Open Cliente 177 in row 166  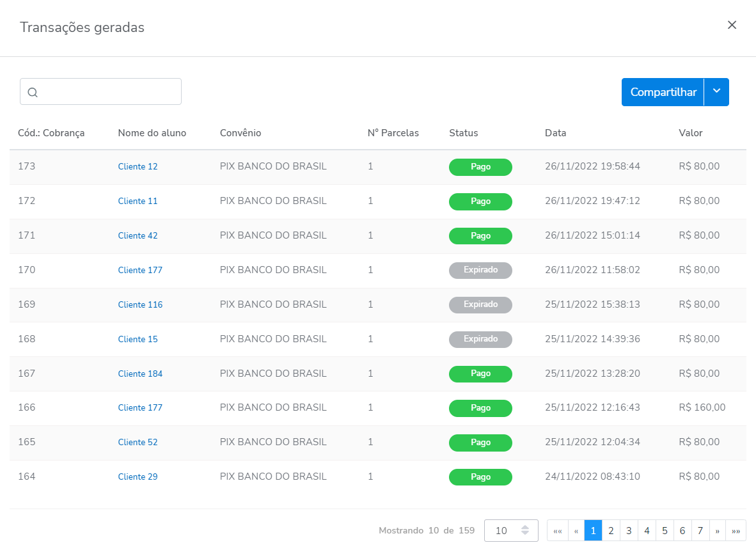(x=140, y=407)
